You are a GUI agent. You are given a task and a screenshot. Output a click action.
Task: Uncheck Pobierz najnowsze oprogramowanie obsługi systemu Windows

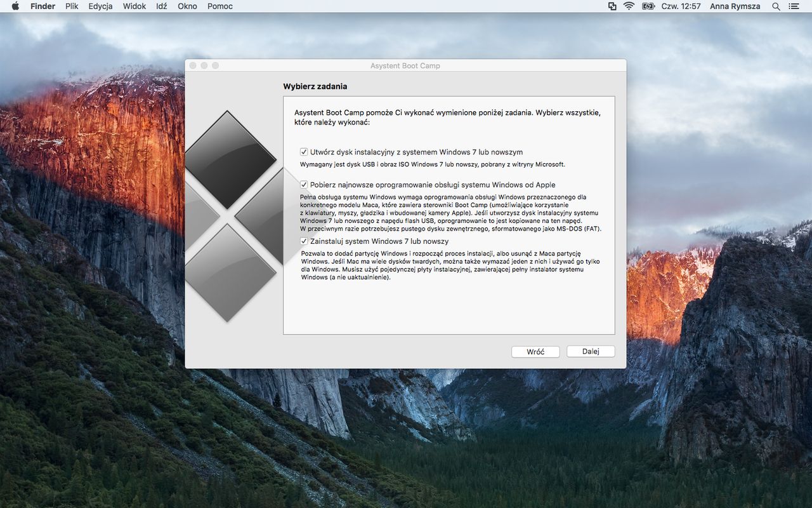pyautogui.click(x=304, y=185)
